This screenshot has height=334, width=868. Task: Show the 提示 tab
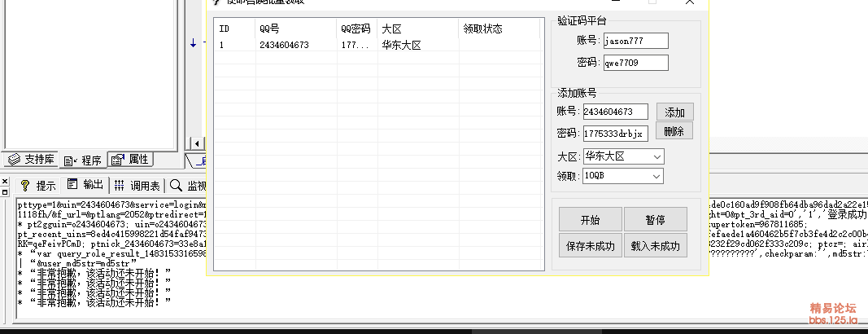(x=38, y=185)
